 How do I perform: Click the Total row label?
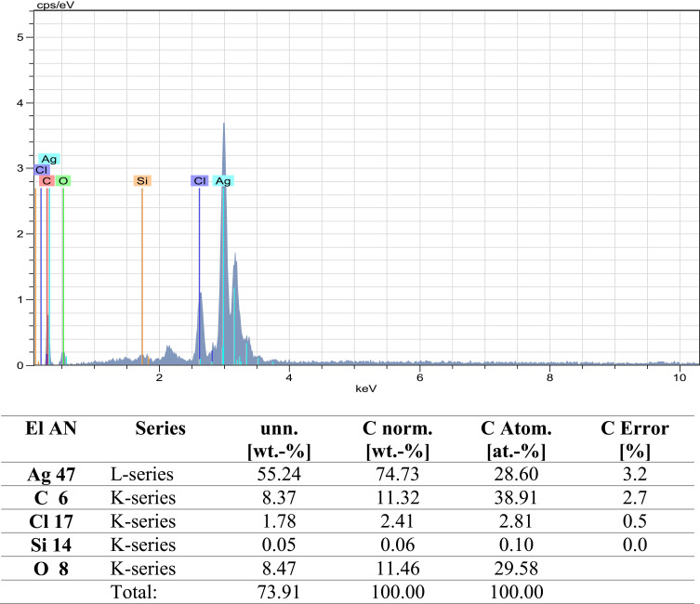(134, 593)
